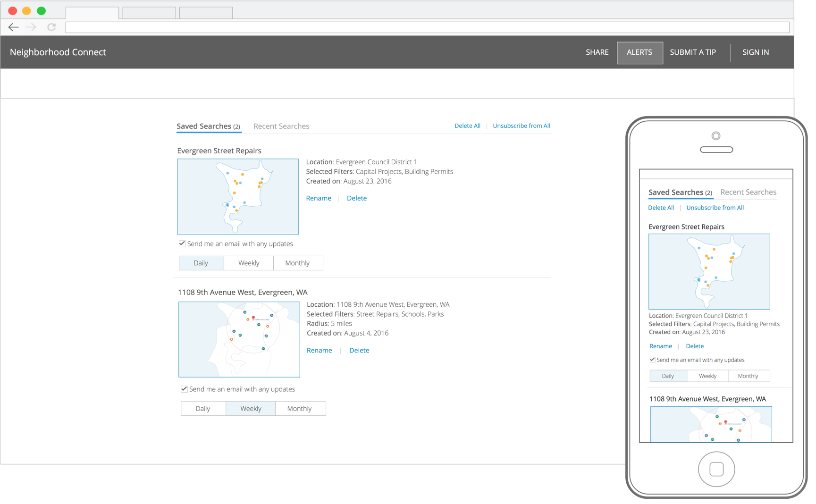Viewport: 816px width, 504px height.
Task: Click Delete under phone mockup Evergreen details
Action: [x=695, y=346]
